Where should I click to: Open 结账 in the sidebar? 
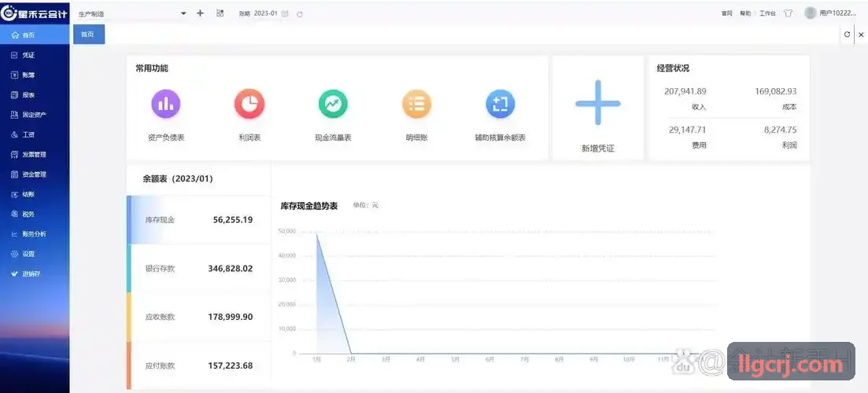(35, 195)
